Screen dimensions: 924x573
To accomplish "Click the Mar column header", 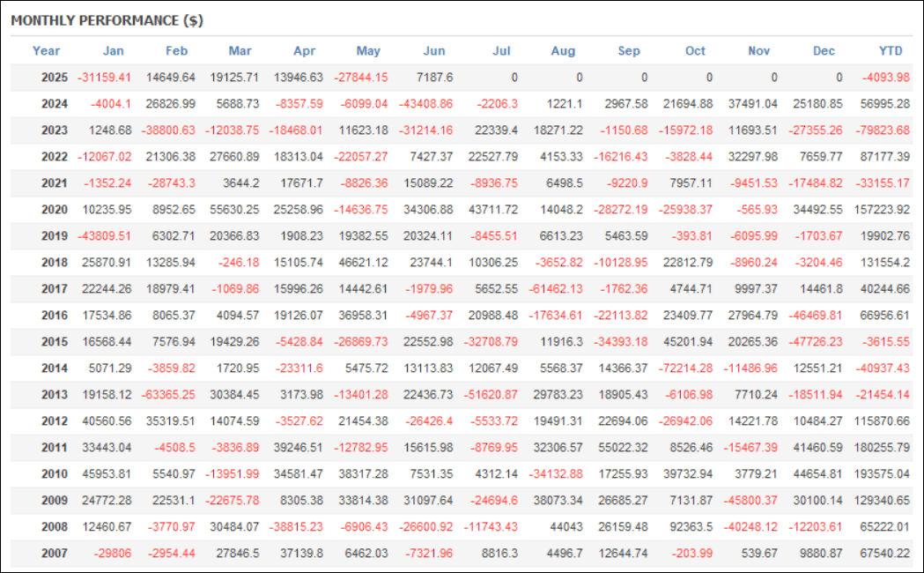I will pos(240,51).
